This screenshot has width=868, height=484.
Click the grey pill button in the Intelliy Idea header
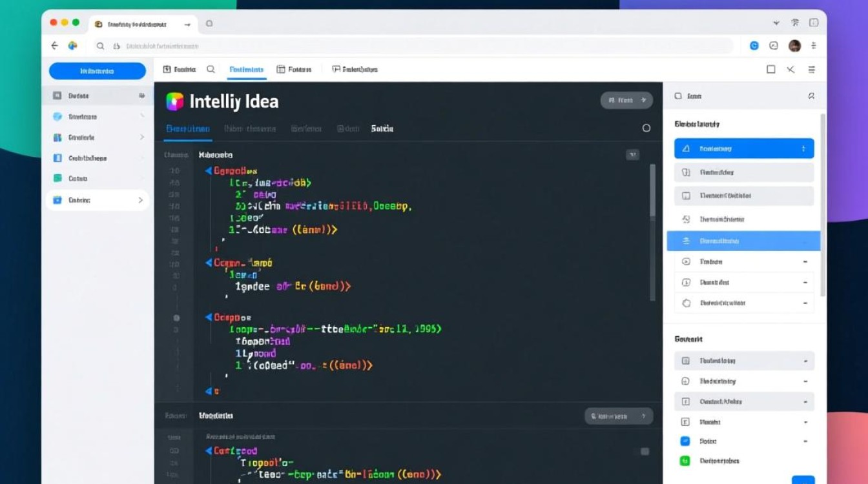[626, 100]
